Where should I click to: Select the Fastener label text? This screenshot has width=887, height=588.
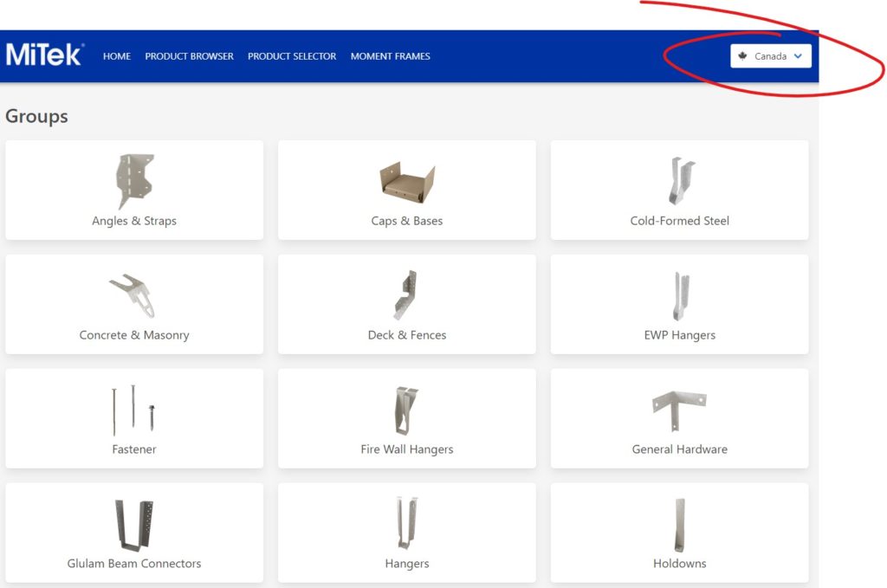tap(134, 449)
